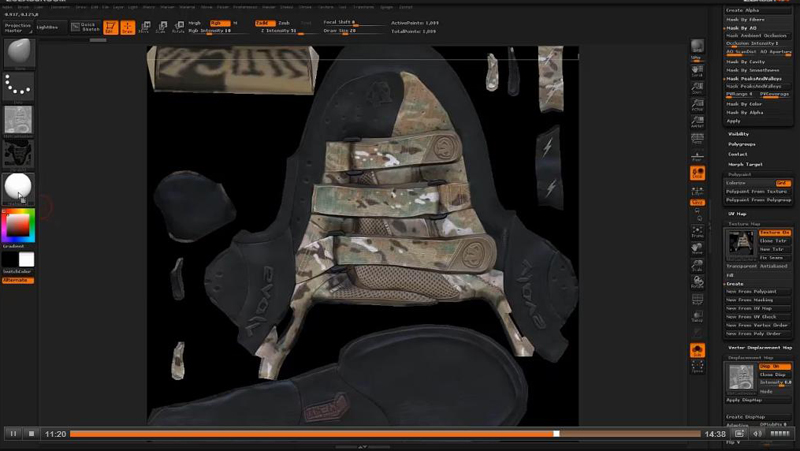
Task: Open the Quick Sketch tool
Action: click(x=85, y=27)
